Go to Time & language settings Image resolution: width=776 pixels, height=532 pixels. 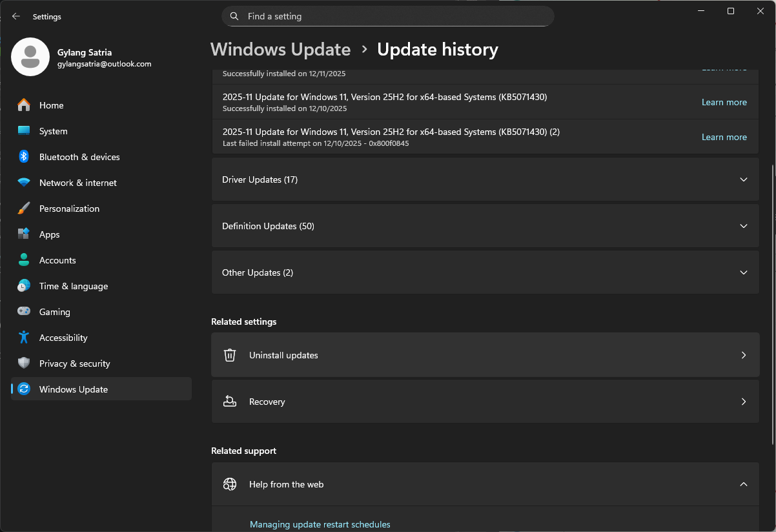click(x=73, y=286)
